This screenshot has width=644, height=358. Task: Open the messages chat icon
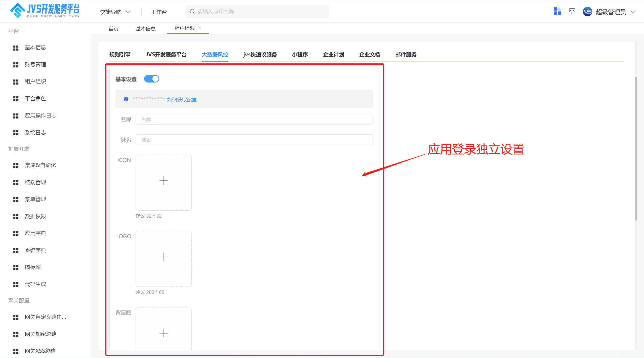coord(572,11)
